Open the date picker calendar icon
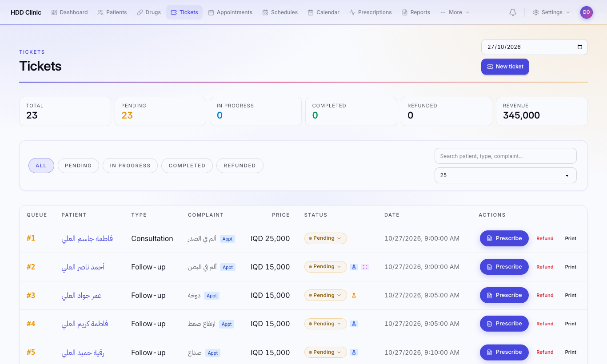607x364 pixels. [x=579, y=47]
